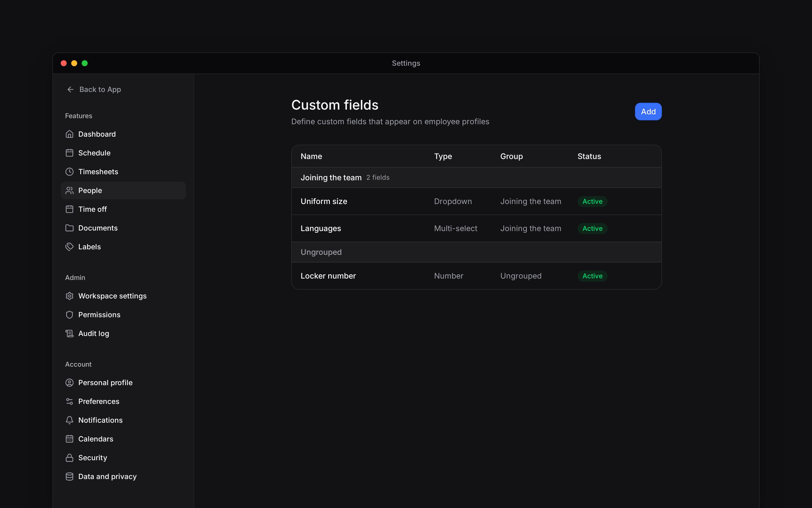Click Joining the team group in Uniform size row

coord(530,201)
